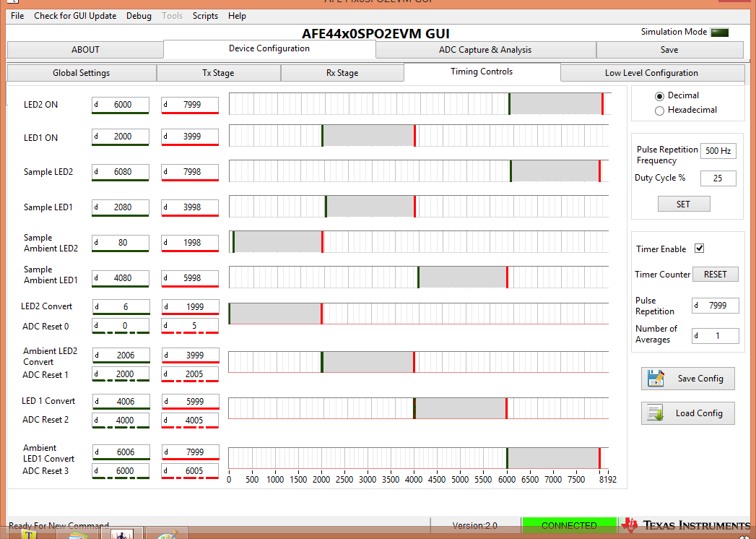Image resolution: width=756 pixels, height=539 pixels.
Task: Open the Tx Stage sub-tab
Action: coord(218,73)
